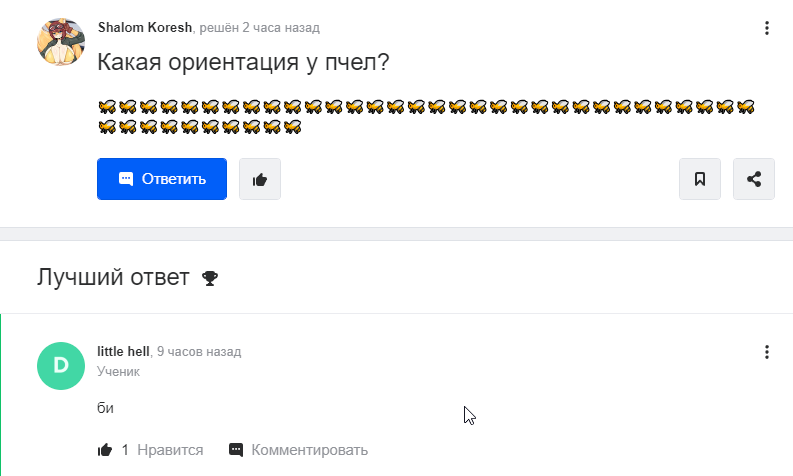This screenshot has height=476, width=793.
Task: Click the answer's "9 часов назад" timestamp
Action: click(x=199, y=352)
